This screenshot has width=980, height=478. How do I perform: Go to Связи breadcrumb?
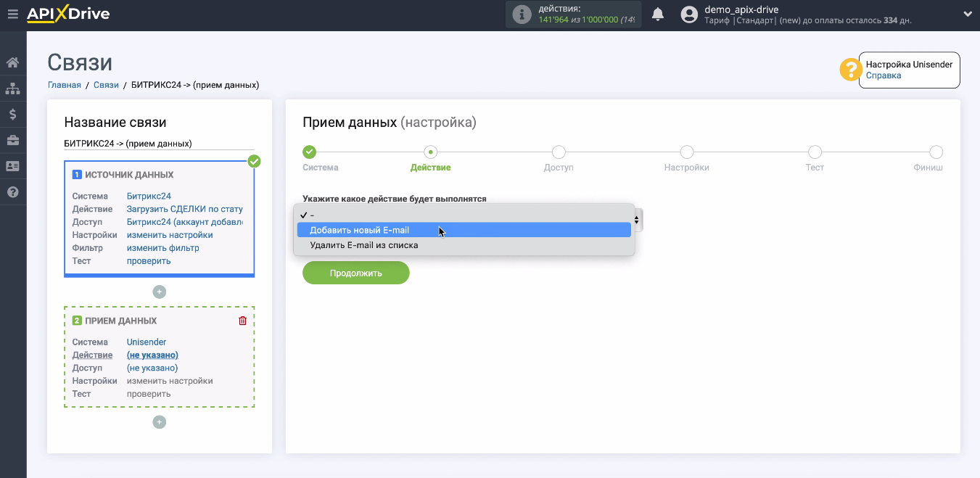tap(106, 85)
